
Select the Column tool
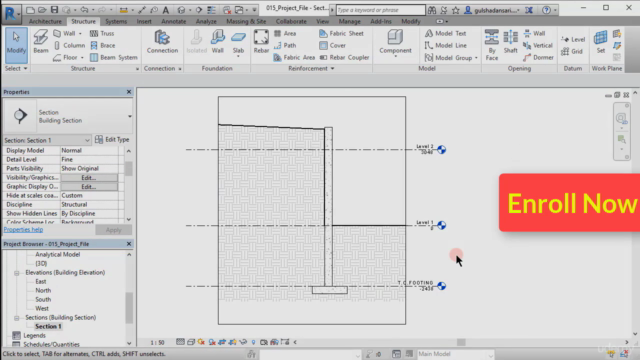point(69,45)
